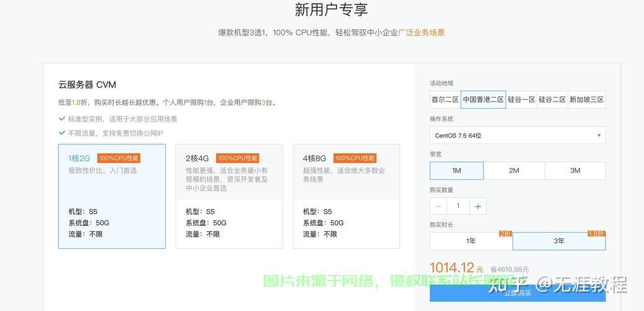Select the 硅谷一区 region
This screenshot has width=644, height=311.
click(521, 100)
